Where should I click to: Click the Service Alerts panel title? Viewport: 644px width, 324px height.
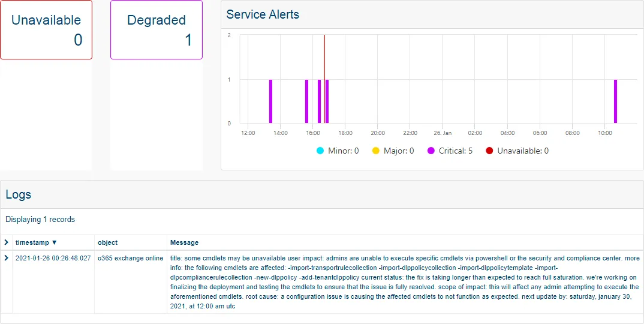pyautogui.click(x=263, y=14)
